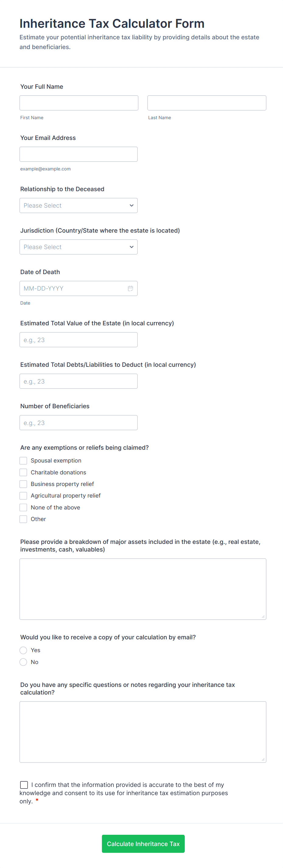283x868 pixels.
Task: Focus the First Name field
Action: coord(79,103)
